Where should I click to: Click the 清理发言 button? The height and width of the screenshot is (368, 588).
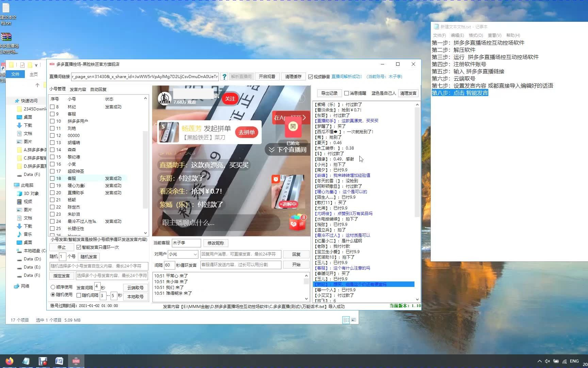click(x=408, y=93)
